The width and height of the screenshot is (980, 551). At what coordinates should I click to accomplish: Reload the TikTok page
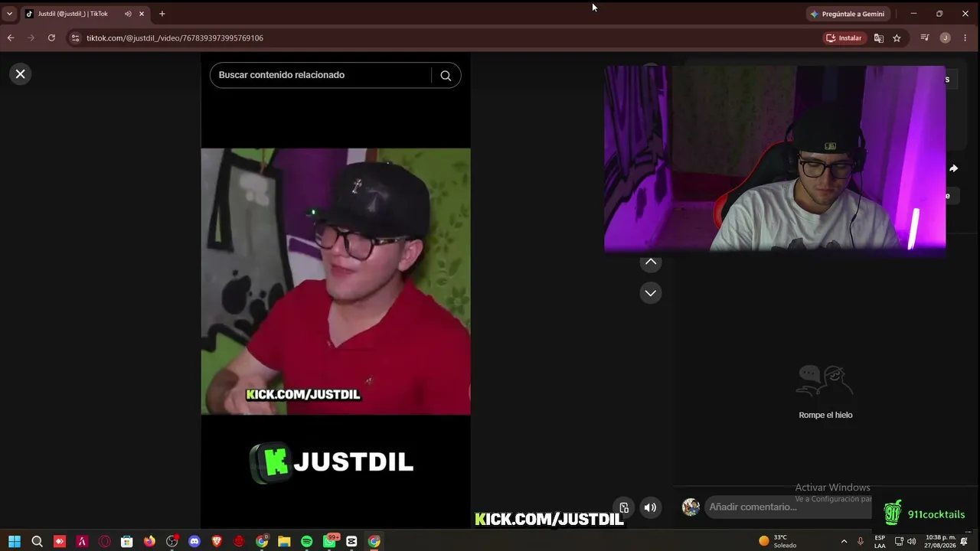pyautogui.click(x=51, y=37)
